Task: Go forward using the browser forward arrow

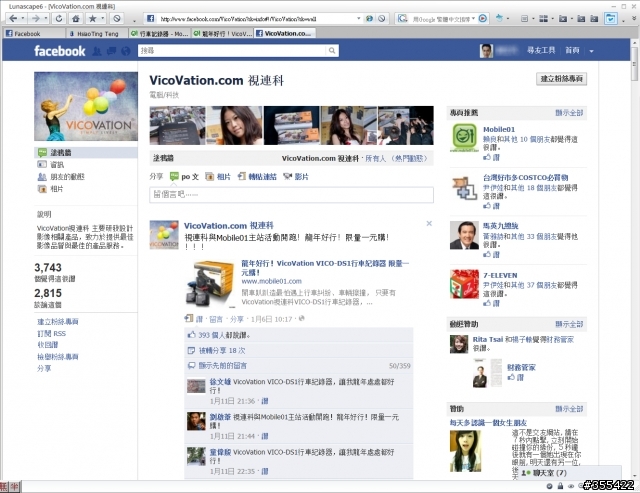Action: tap(36, 18)
